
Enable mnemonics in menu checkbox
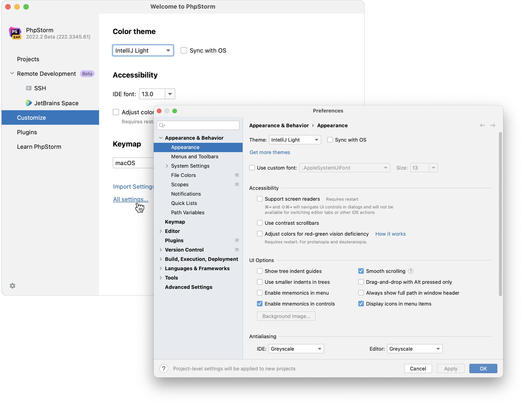[x=260, y=293]
